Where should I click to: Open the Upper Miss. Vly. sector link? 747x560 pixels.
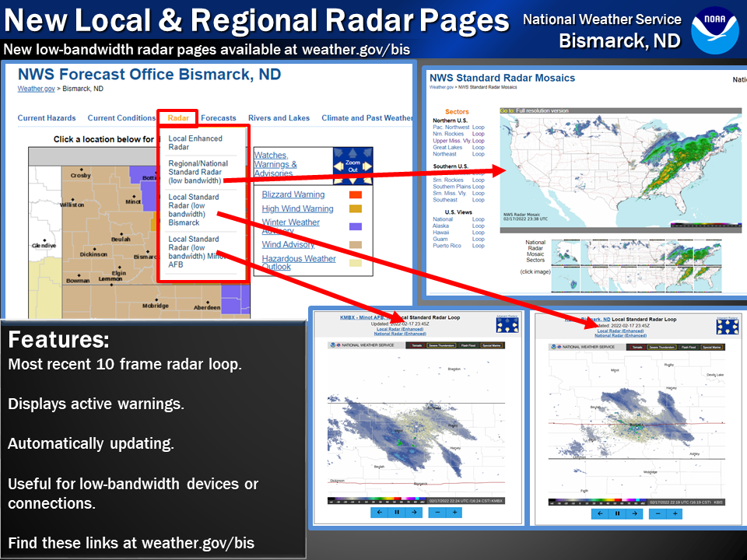pos(451,141)
